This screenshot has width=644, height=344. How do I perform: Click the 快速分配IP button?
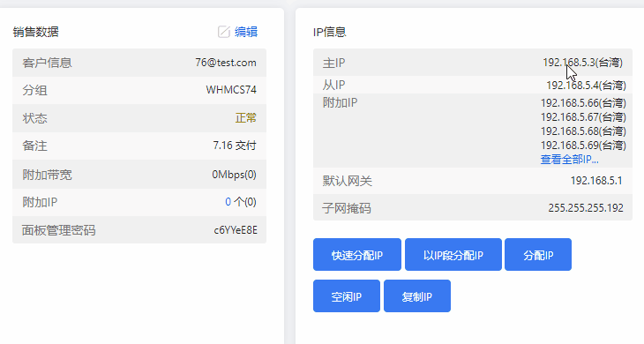point(357,255)
